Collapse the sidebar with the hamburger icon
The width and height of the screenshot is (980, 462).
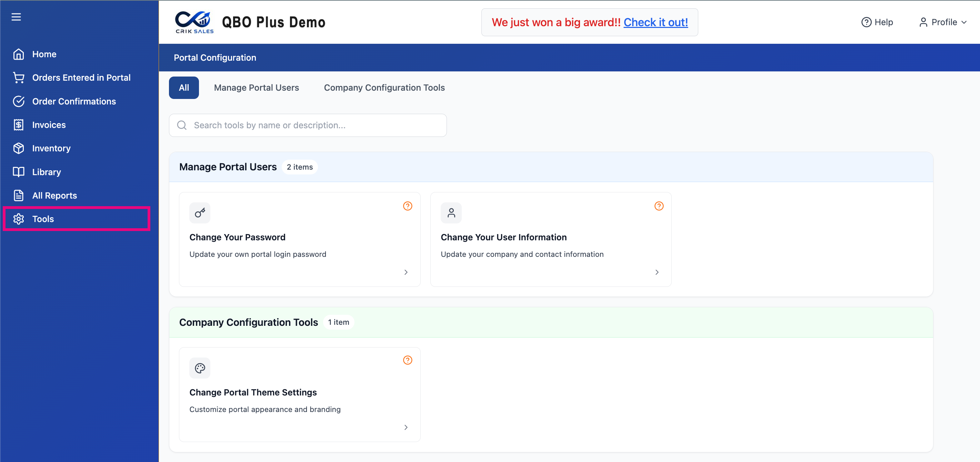(x=16, y=17)
